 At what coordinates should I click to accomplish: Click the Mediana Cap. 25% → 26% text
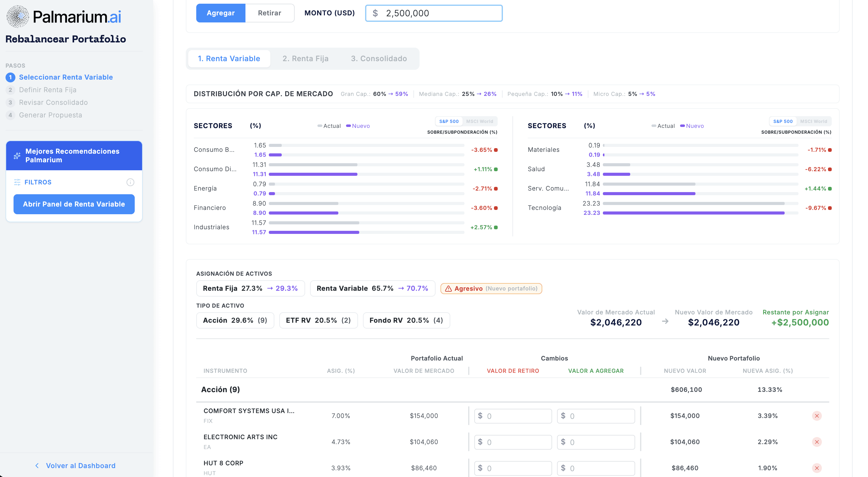pos(458,94)
